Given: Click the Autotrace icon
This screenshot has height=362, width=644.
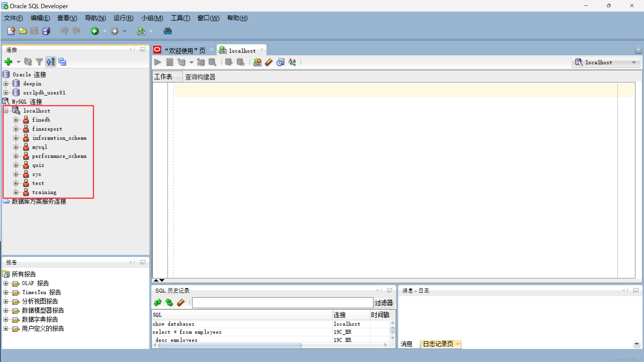Looking at the screenshot, I should (x=200, y=62).
